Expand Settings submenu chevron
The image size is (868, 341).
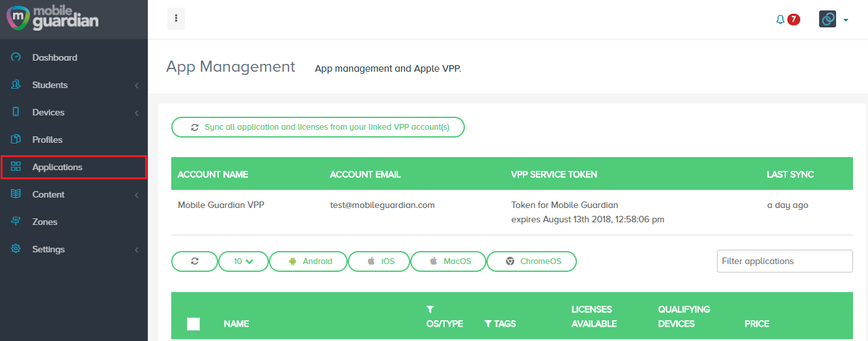(137, 250)
